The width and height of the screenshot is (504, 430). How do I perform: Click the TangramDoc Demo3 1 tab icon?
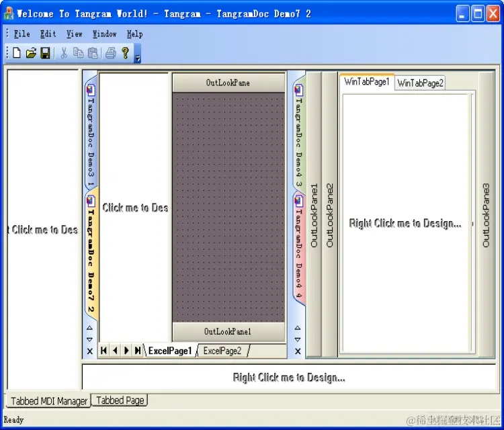click(91, 90)
